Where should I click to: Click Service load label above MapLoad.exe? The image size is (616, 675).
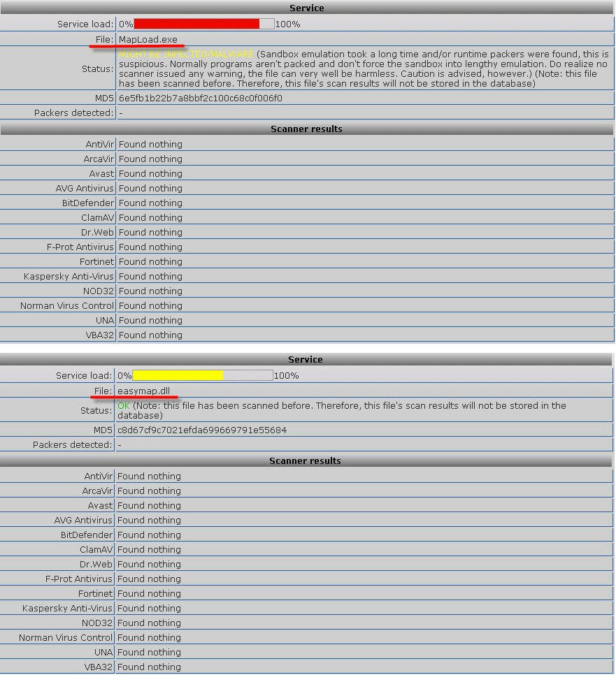[85, 24]
